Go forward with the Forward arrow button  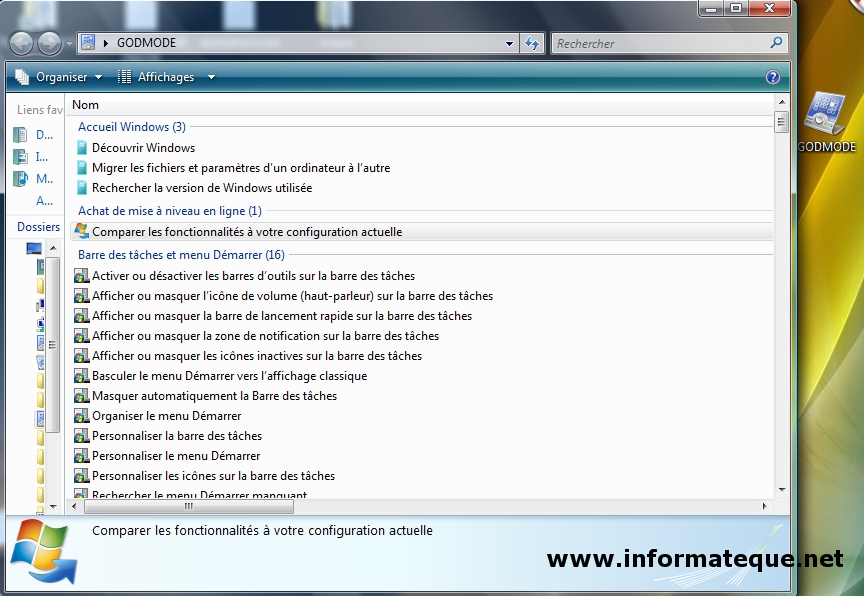(49, 44)
